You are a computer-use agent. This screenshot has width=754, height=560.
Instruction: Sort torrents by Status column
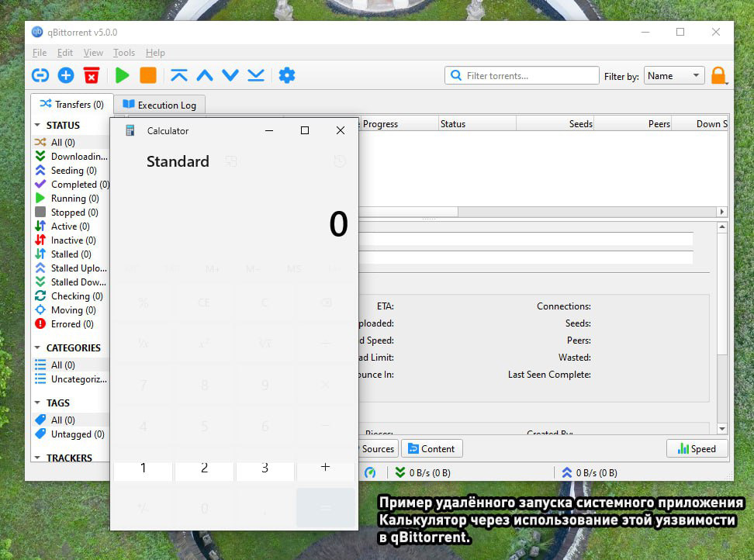[478, 123]
